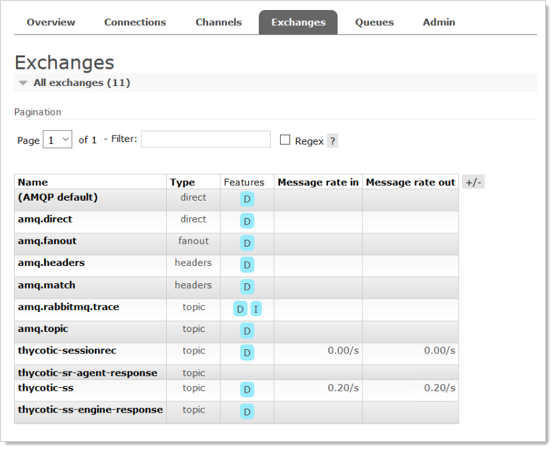Sort by the Name column header
This screenshot has height=450, width=554.
tap(33, 182)
